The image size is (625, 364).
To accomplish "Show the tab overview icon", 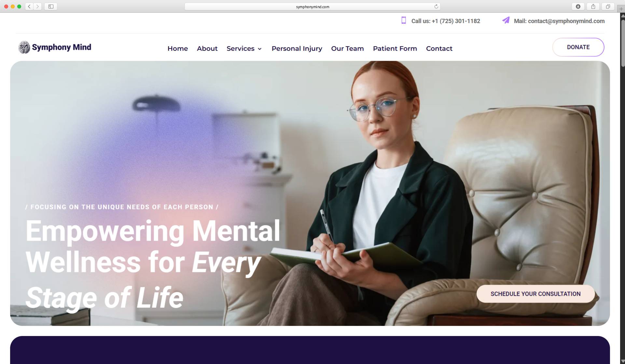I will [608, 7].
